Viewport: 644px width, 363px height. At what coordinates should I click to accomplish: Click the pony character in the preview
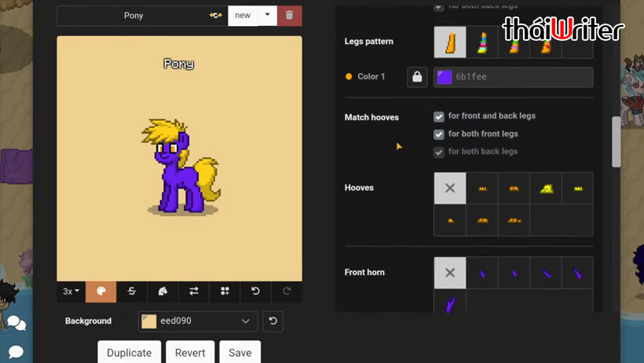pos(181,167)
